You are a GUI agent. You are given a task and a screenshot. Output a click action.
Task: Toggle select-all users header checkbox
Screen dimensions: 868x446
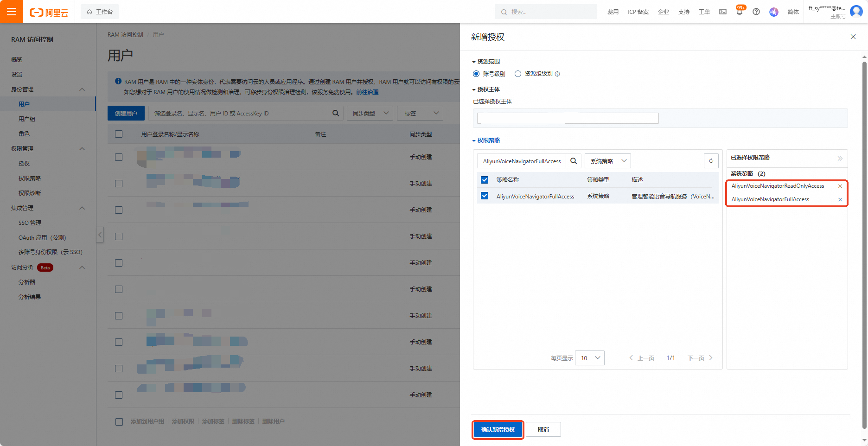point(119,134)
